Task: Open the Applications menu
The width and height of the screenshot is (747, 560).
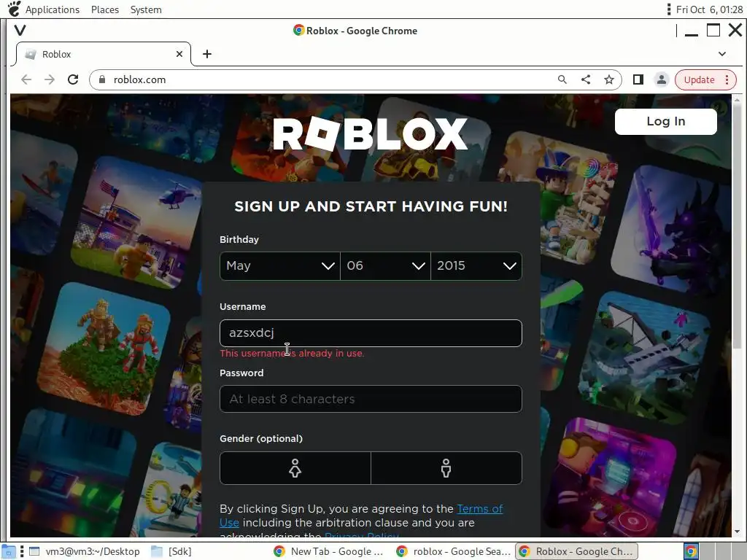Action: click(53, 9)
